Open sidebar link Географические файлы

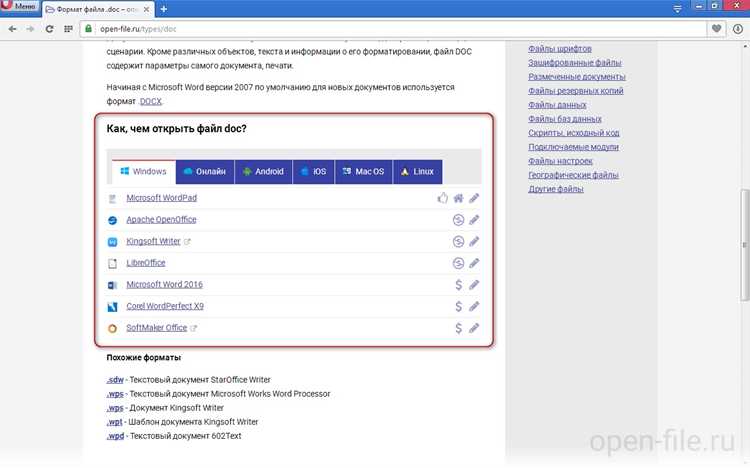573,175
